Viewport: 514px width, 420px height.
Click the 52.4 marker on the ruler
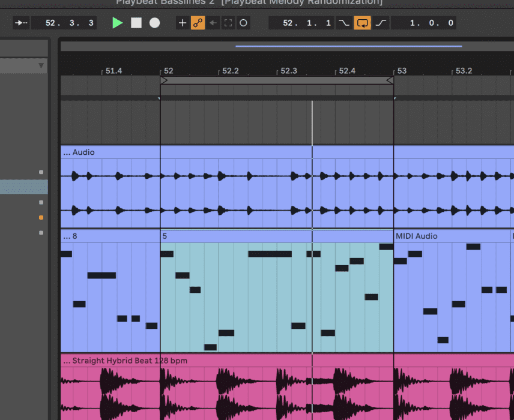(x=347, y=71)
